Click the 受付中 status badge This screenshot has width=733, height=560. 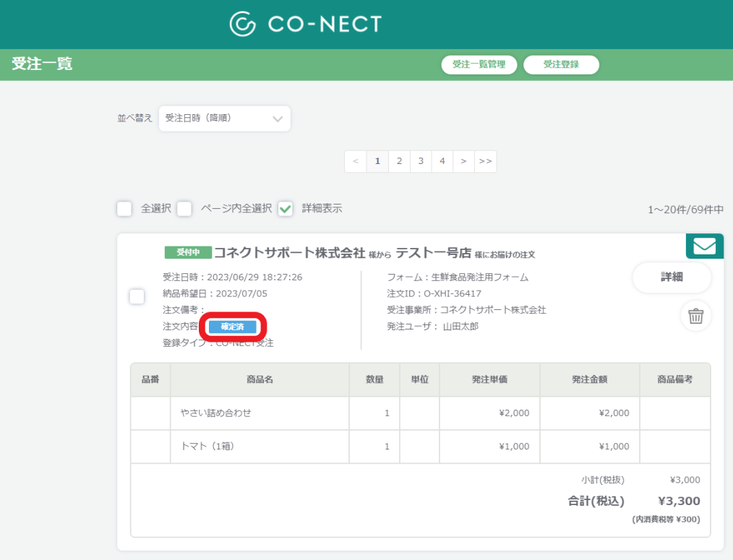[188, 252]
